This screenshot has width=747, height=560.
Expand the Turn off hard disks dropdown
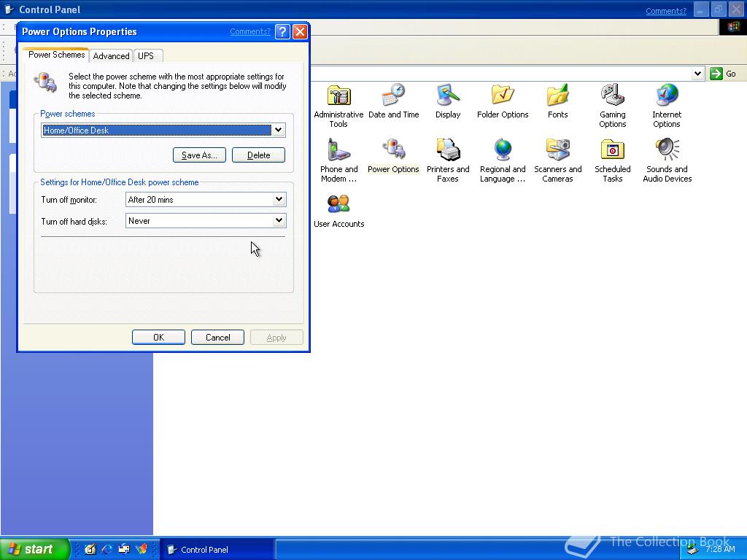pyautogui.click(x=279, y=221)
